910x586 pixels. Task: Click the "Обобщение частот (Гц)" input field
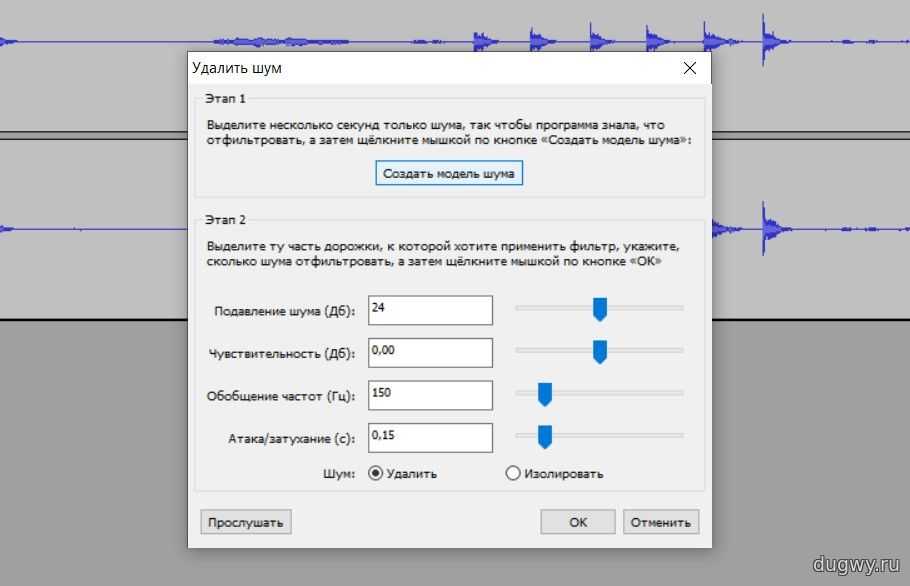click(x=430, y=395)
